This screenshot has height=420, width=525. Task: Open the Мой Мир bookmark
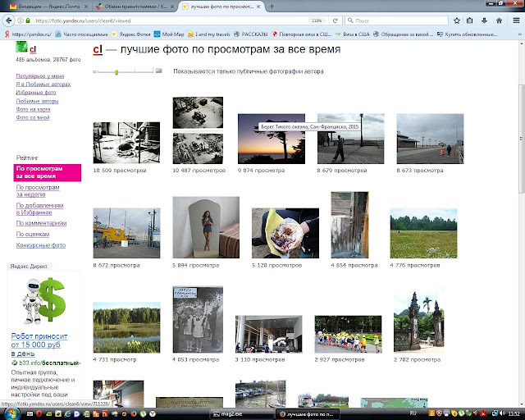[x=169, y=34]
